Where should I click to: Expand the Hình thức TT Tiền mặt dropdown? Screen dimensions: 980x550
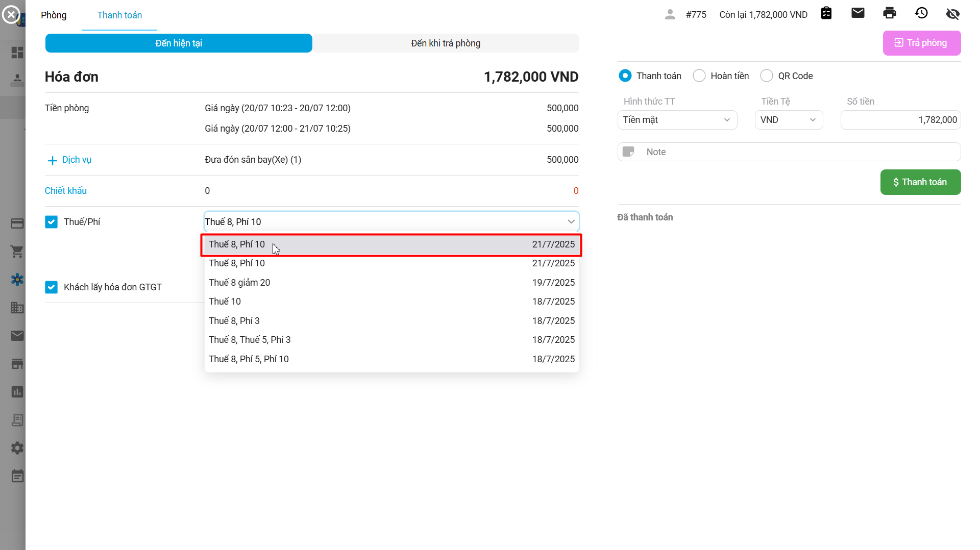pos(677,120)
